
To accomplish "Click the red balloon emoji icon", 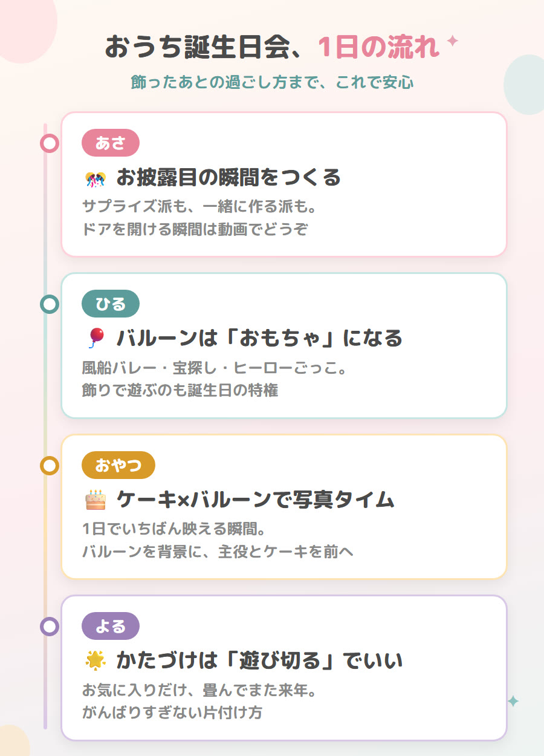I will 96,339.
